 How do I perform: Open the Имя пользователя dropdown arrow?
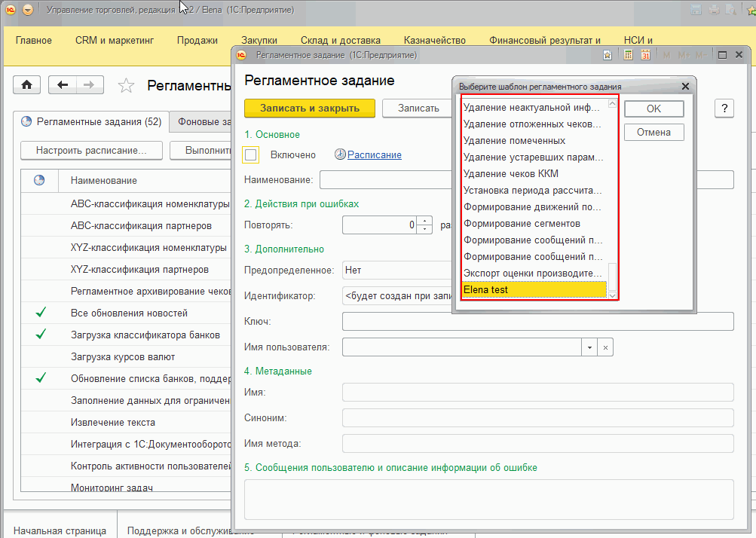point(589,347)
